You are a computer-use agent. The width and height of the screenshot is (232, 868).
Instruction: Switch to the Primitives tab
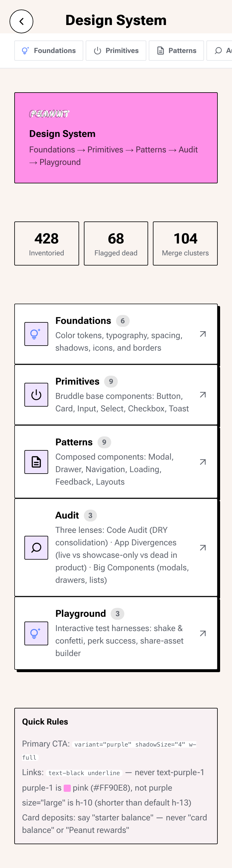[x=116, y=51]
